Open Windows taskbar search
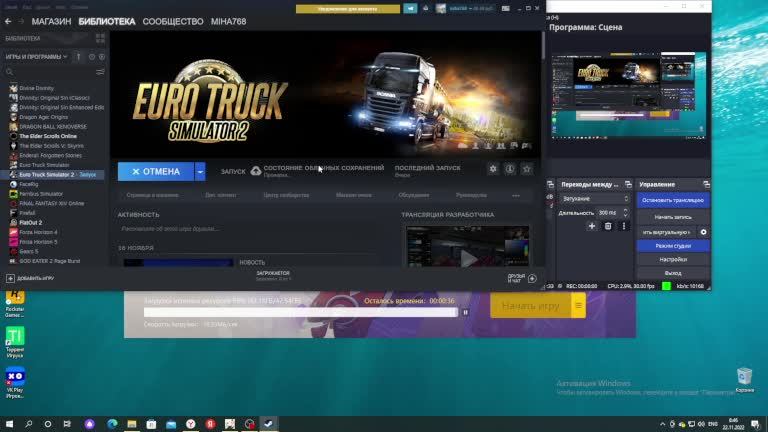 (x=28, y=424)
